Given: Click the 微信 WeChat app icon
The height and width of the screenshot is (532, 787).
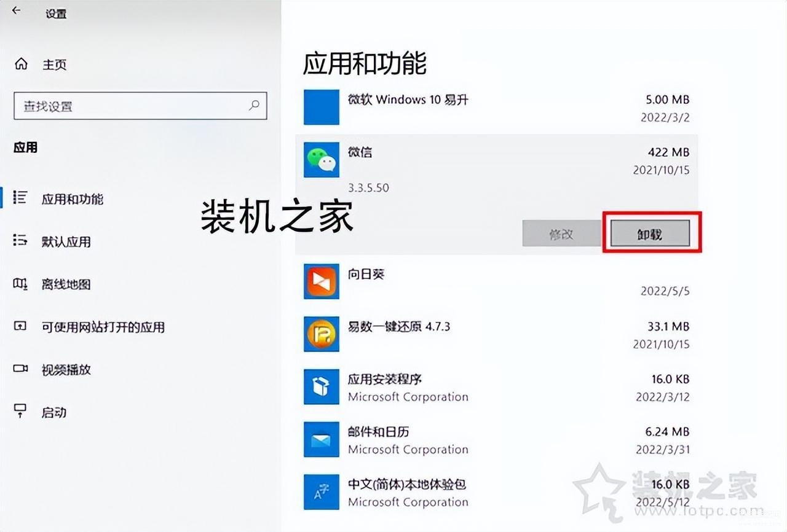Looking at the screenshot, I should coord(322,160).
